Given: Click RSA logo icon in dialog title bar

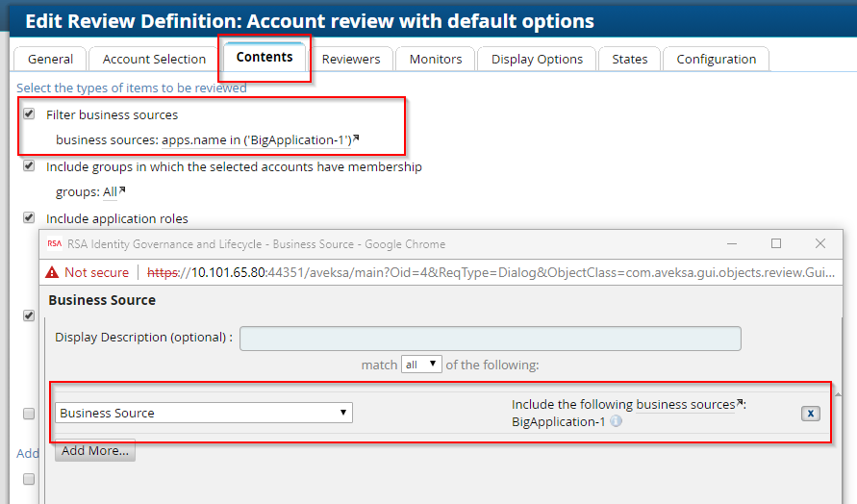Looking at the screenshot, I should [54, 244].
